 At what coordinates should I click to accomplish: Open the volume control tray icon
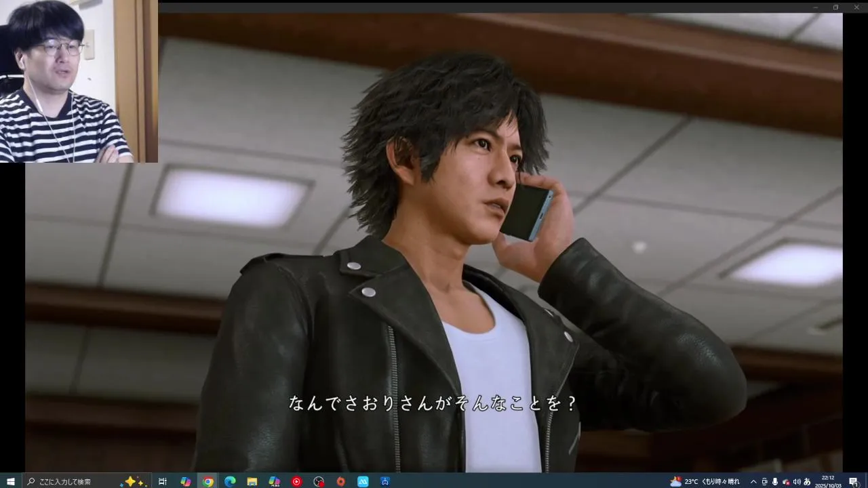point(797,481)
